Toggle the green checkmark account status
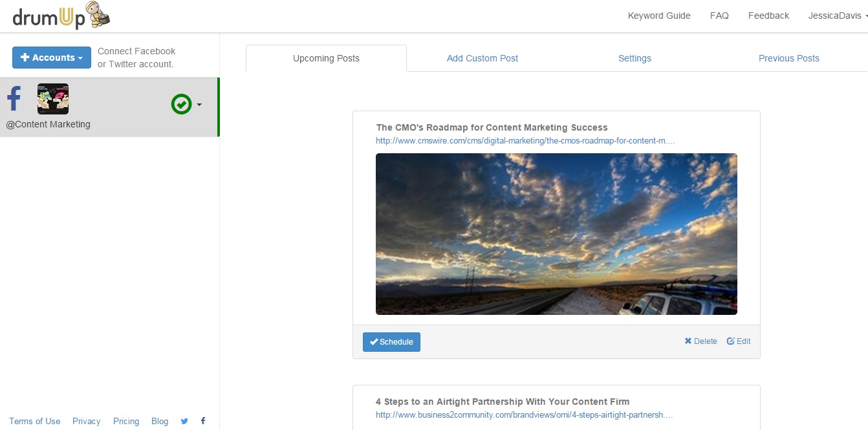The width and height of the screenshot is (868, 430). [181, 104]
